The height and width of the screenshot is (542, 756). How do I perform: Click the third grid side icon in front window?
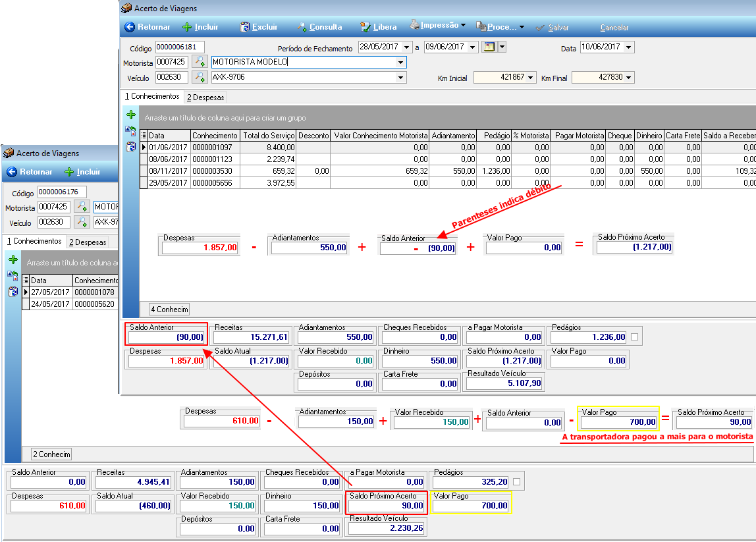click(130, 147)
